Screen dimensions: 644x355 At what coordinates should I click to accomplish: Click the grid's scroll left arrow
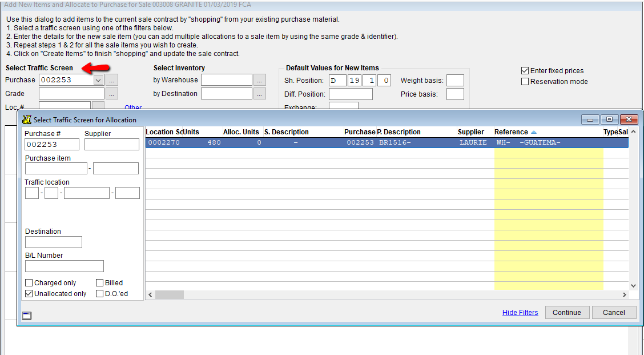[x=150, y=295]
